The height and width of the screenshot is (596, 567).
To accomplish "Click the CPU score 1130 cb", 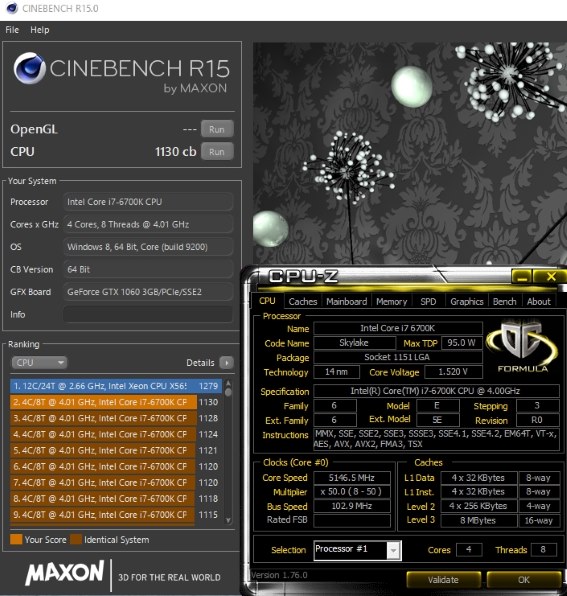I will tap(176, 152).
